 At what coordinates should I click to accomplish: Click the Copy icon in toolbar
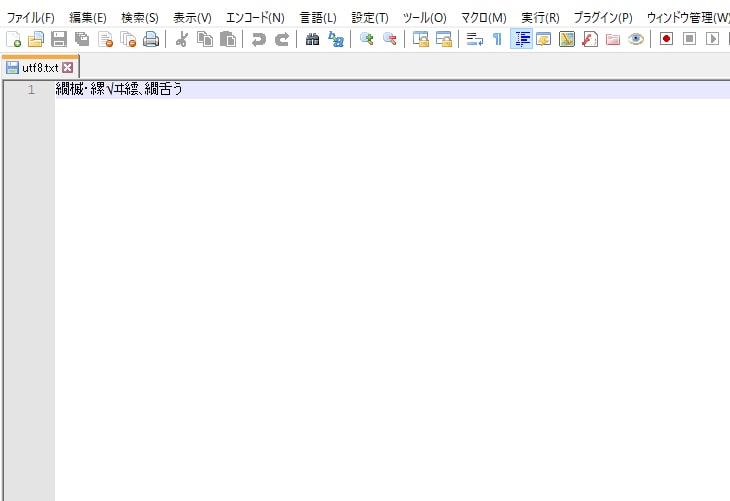pyautogui.click(x=205, y=39)
